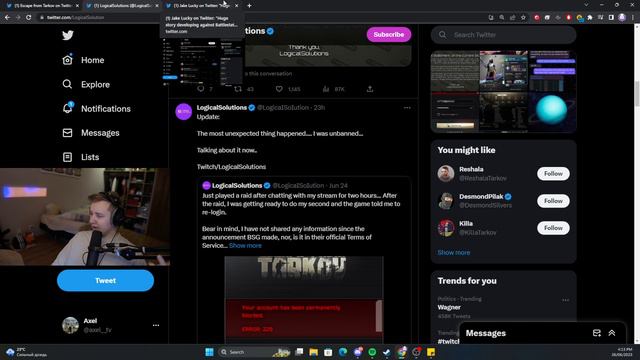Click the blue Tweet button
Screen dimensions: 640x360
coord(105,280)
